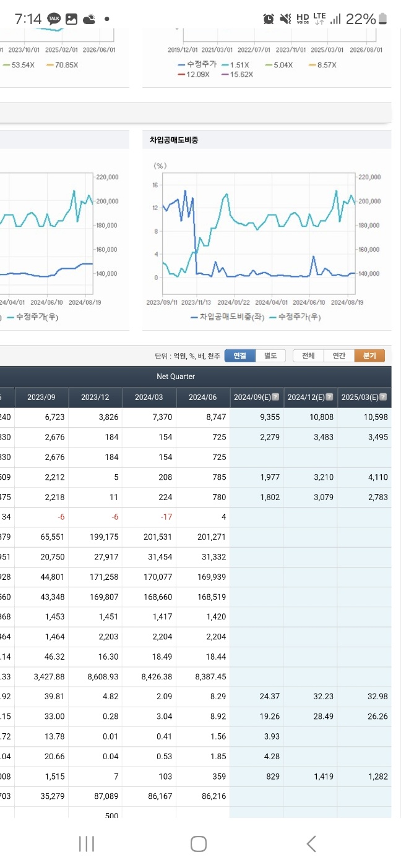The width and height of the screenshot is (401, 868).
Task: Tap the help icon beside 2024/09(E)
Action: click(x=275, y=397)
